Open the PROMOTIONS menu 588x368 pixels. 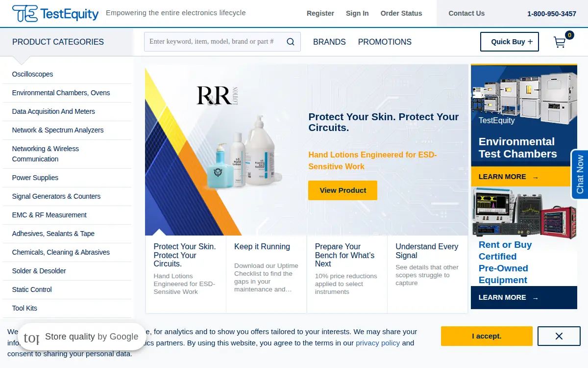pyautogui.click(x=385, y=42)
